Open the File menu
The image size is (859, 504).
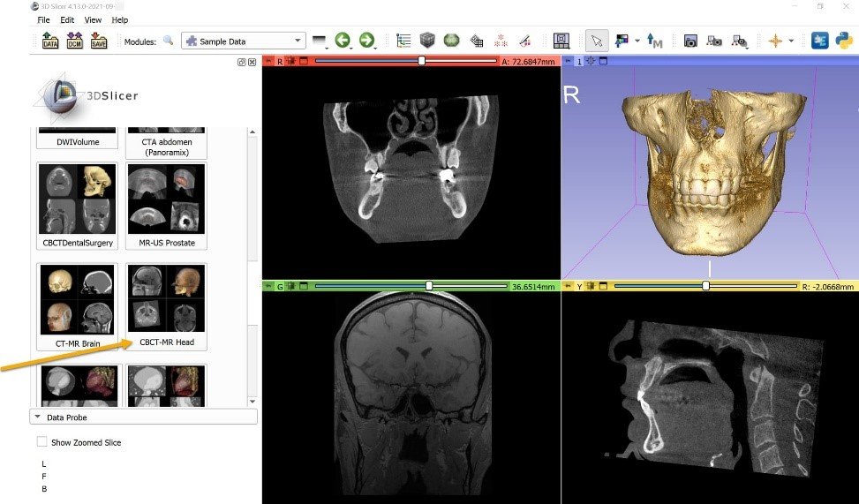43,19
